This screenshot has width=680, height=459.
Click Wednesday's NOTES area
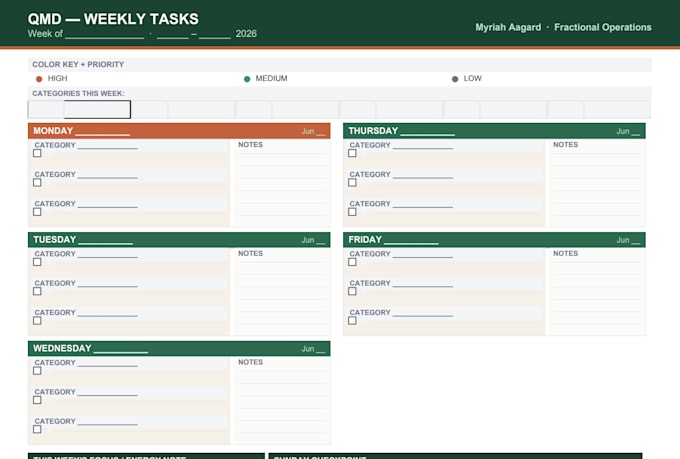281,400
